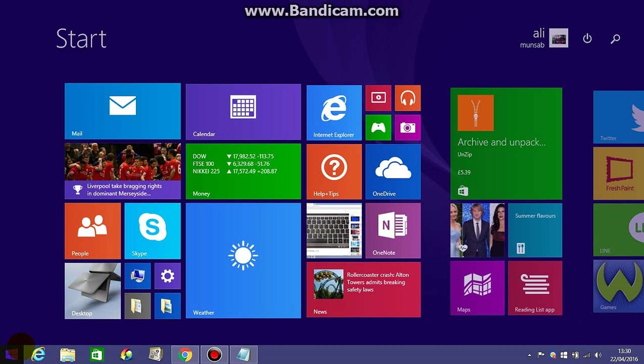Open the Xbox Games controller tile

point(378,127)
